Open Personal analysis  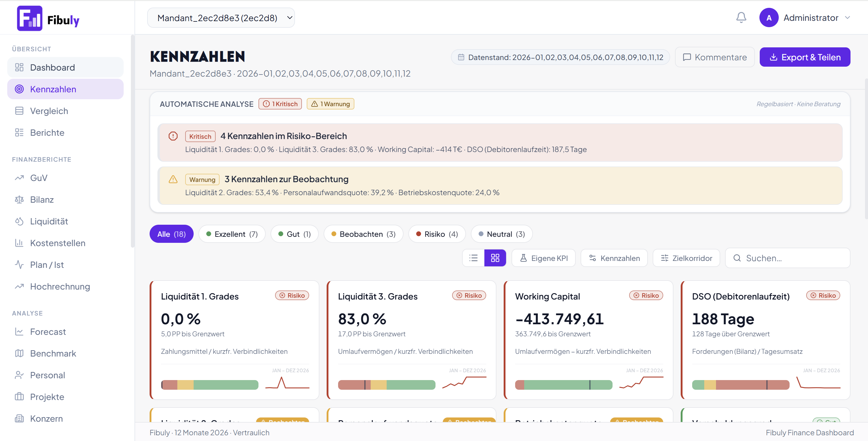point(65,375)
